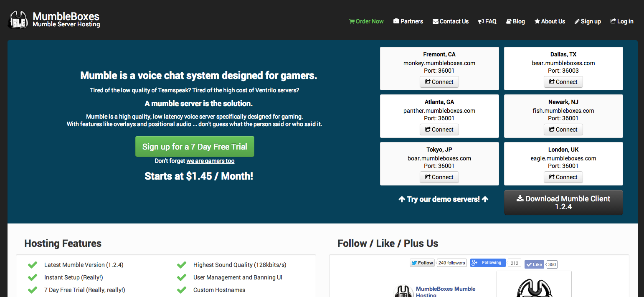Open the FAQ page
The width and height of the screenshot is (644, 297).
click(487, 21)
